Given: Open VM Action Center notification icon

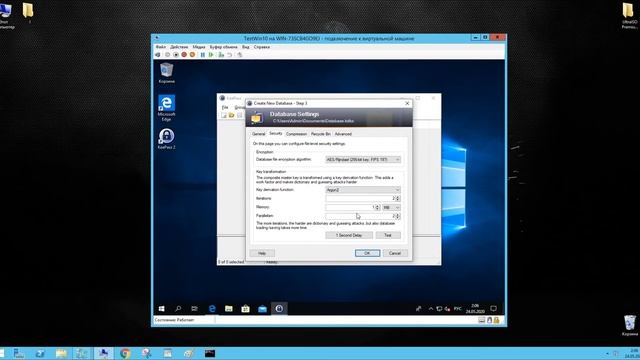Looking at the screenshot, I should [493, 309].
